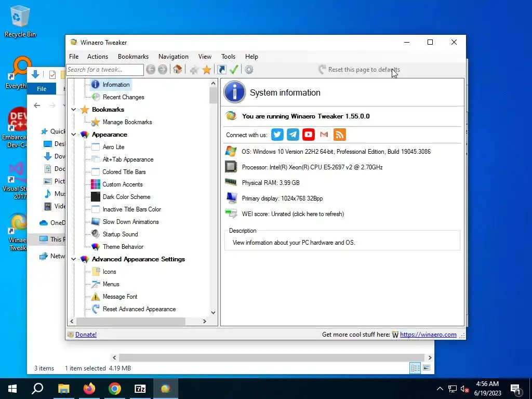Collapse the Advanced Appearance Settings section
The image size is (532, 399).
73,259
